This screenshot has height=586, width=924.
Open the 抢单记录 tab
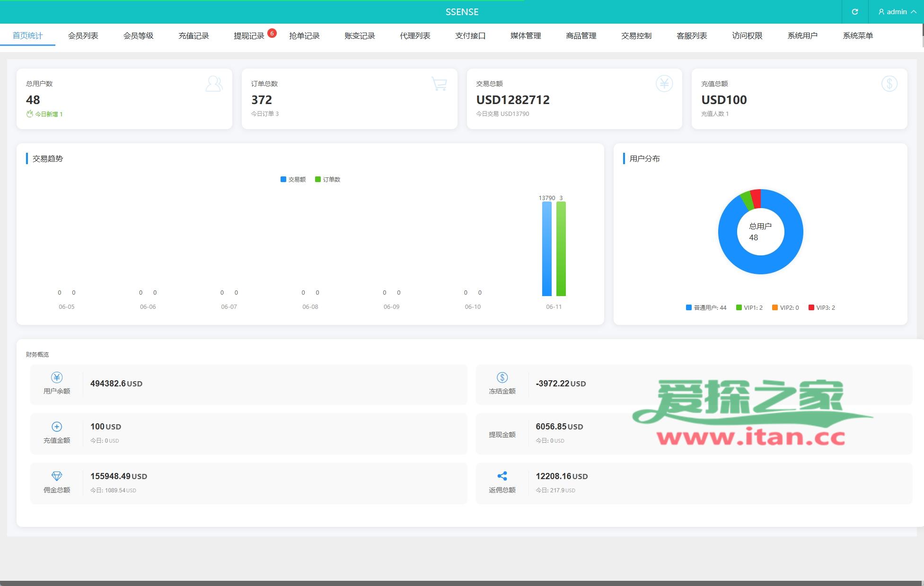click(x=304, y=35)
